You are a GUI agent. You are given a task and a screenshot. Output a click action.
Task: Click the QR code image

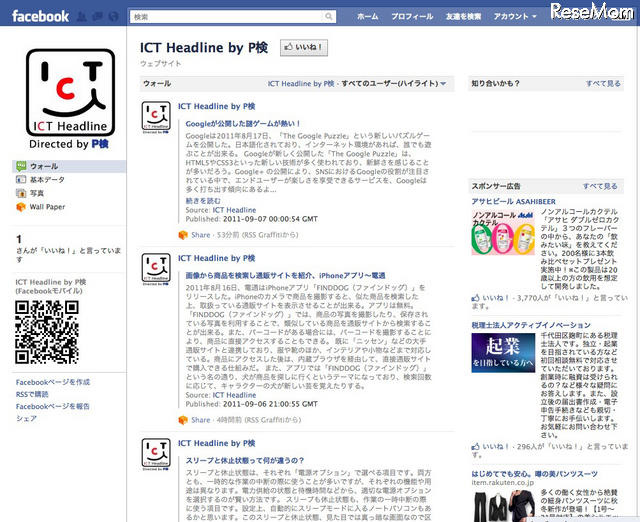(x=47, y=332)
